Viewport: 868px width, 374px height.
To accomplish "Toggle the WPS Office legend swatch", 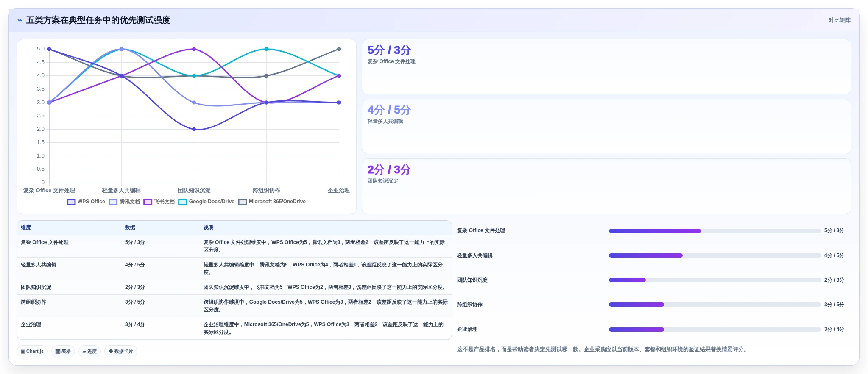I will tap(71, 202).
